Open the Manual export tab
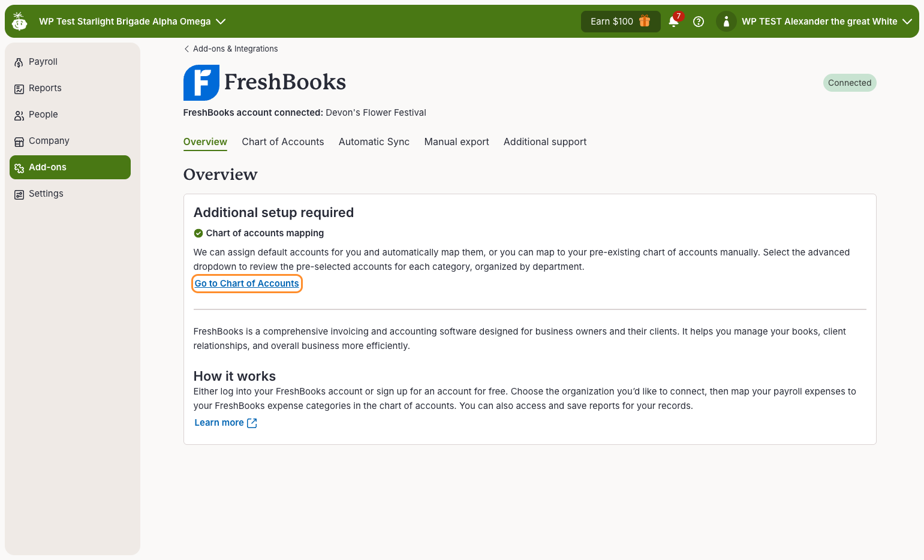The width and height of the screenshot is (924, 560). click(x=457, y=142)
